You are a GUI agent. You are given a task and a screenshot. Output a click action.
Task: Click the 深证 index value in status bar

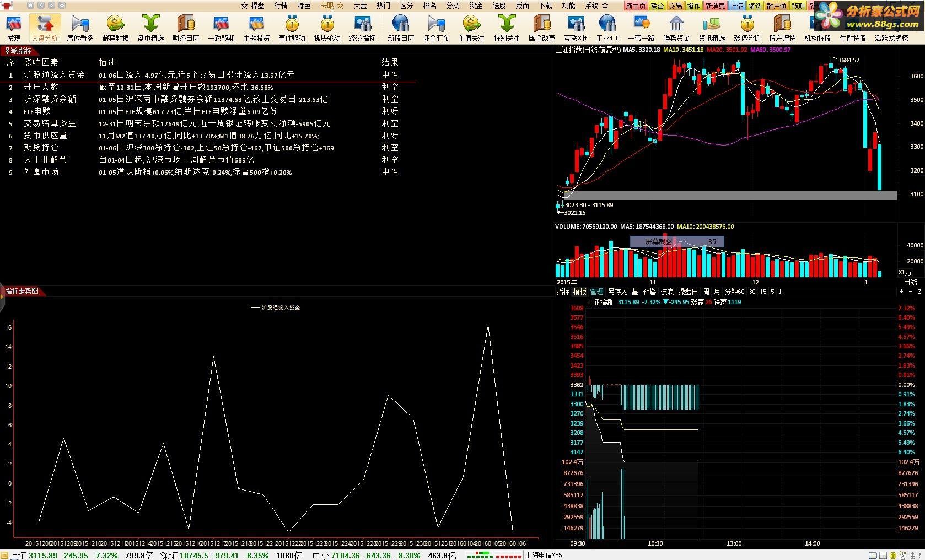click(x=194, y=556)
